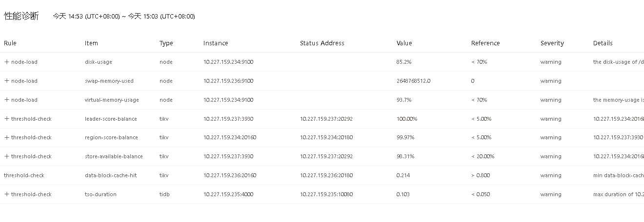Click the Severity column header
Screen dimensions: 644x222
point(552,43)
